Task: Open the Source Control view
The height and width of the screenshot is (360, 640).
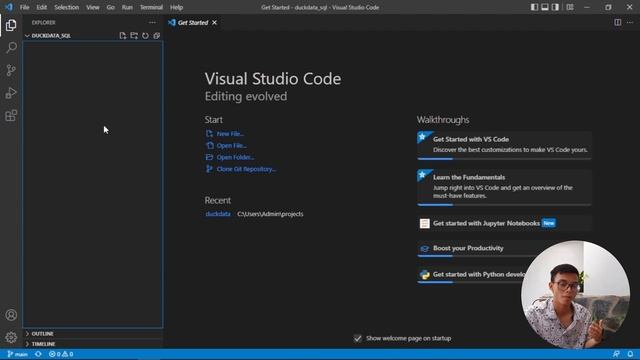Action: [x=11, y=70]
